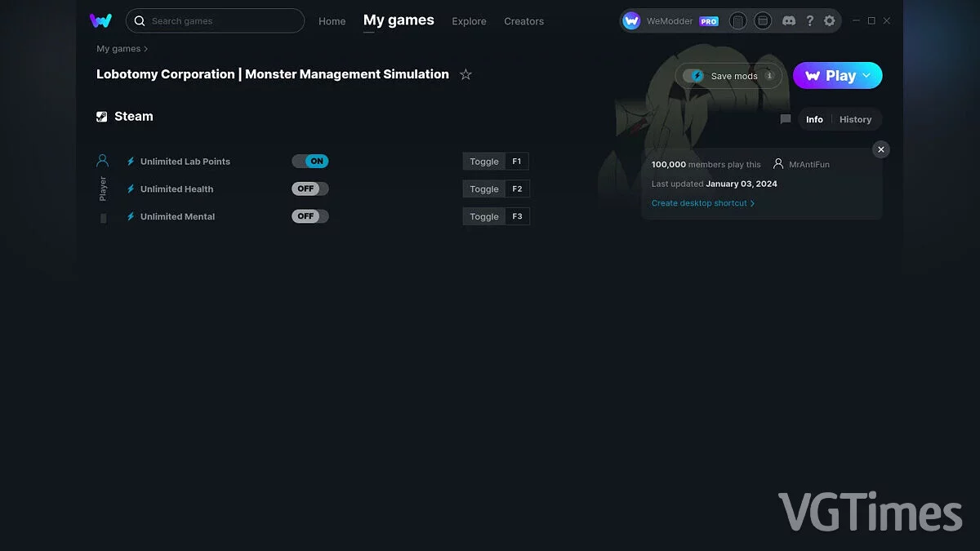Open the mobile remote phone icon

point(737,21)
